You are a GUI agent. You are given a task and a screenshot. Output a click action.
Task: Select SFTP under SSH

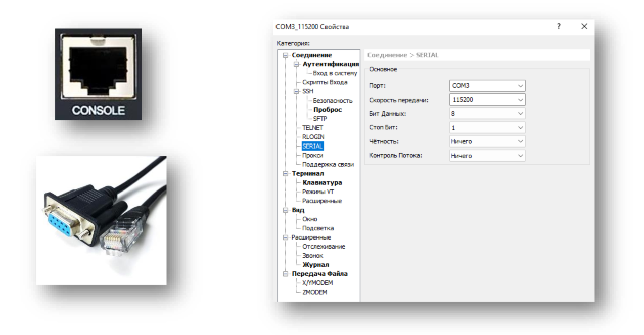pyautogui.click(x=320, y=119)
